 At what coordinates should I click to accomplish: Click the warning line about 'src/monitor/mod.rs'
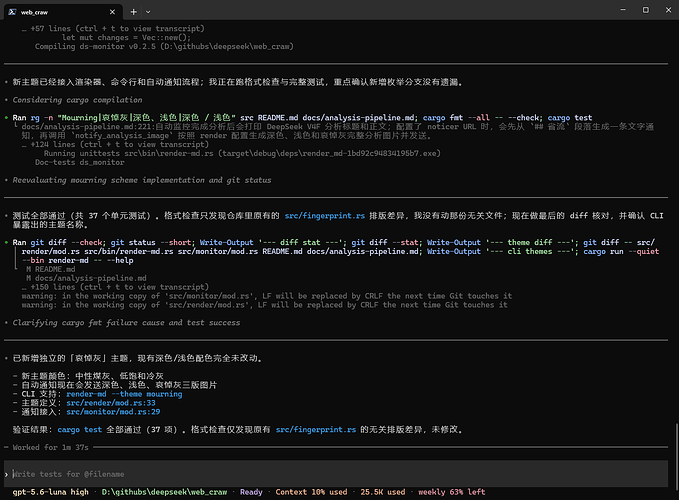click(x=267, y=296)
